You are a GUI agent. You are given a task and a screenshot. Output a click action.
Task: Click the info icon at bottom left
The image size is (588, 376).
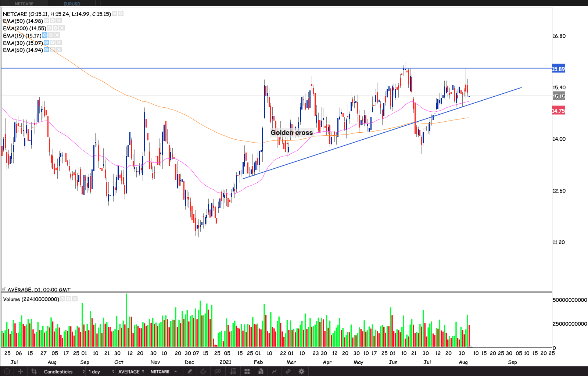pyautogui.click(x=7, y=372)
